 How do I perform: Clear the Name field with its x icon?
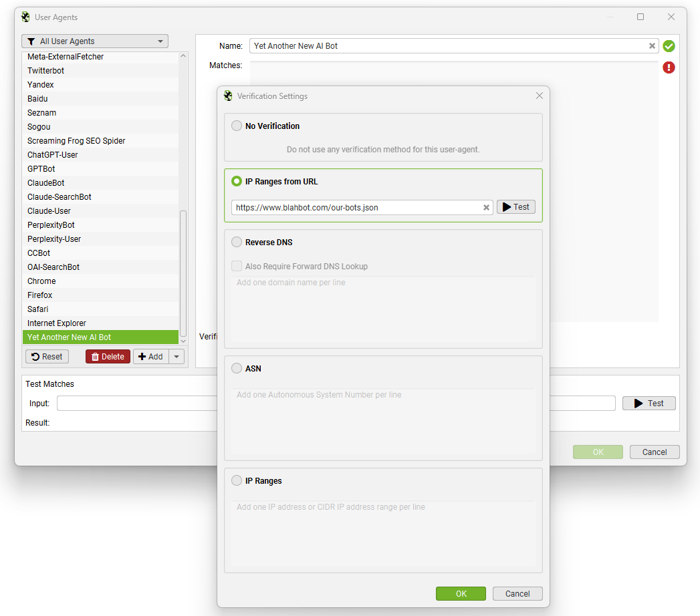pyautogui.click(x=652, y=46)
